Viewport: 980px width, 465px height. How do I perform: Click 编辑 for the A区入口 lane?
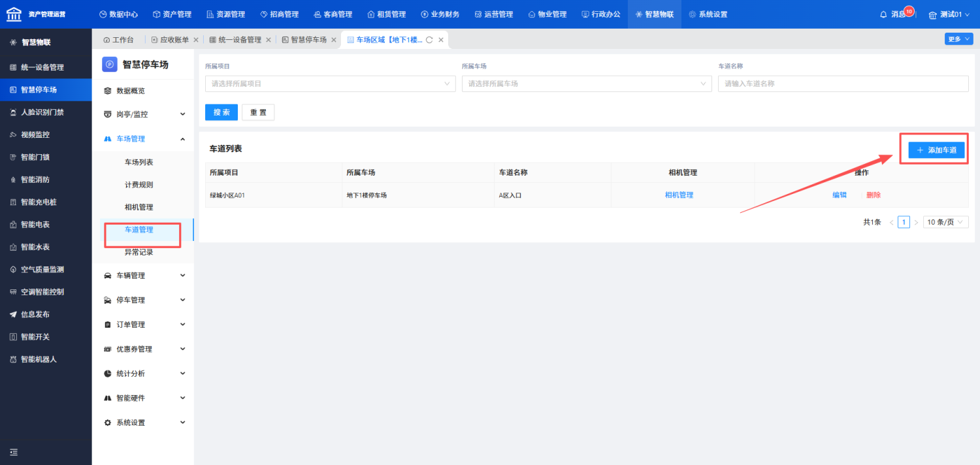(840, 195)
